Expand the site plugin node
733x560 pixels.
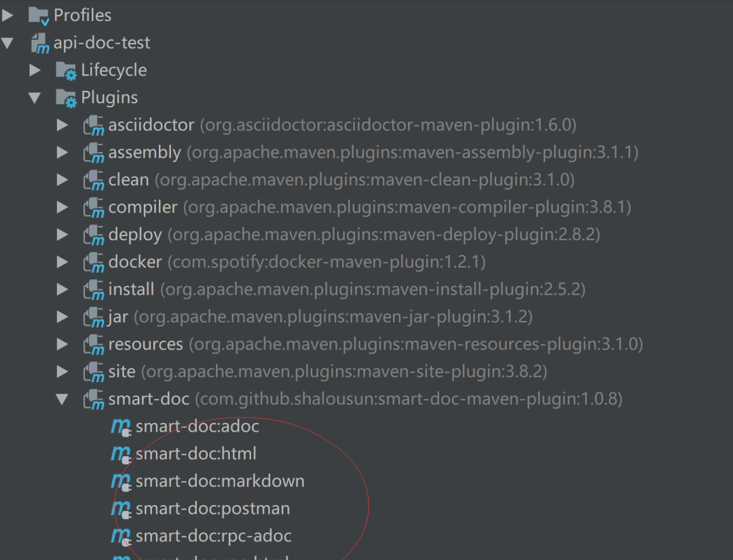[62, 371]
